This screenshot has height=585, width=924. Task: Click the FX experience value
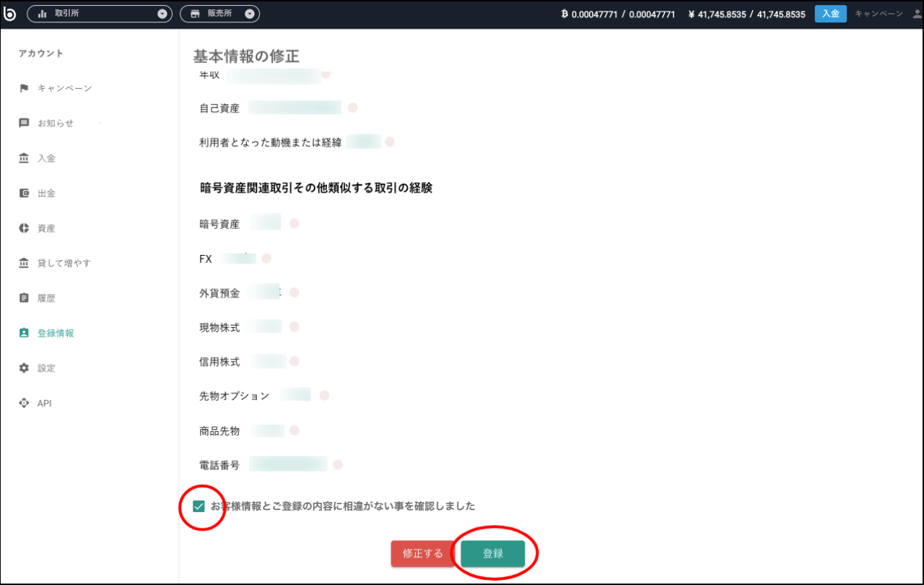click(x=239, y=258)
